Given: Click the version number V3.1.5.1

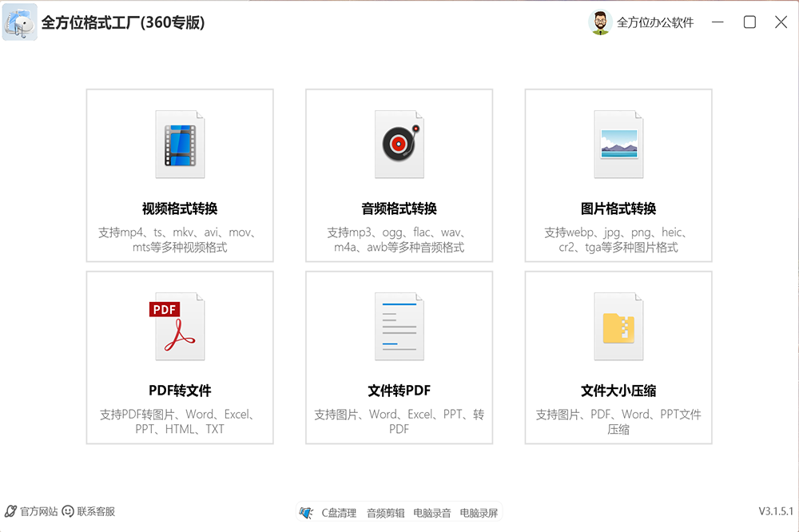Looking at the screenshot, I should coord(776,511).
